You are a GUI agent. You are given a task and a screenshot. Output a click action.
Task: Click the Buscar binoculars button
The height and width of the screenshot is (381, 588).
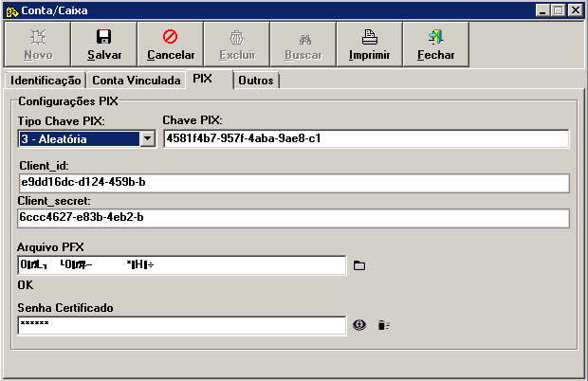point(303,45)
